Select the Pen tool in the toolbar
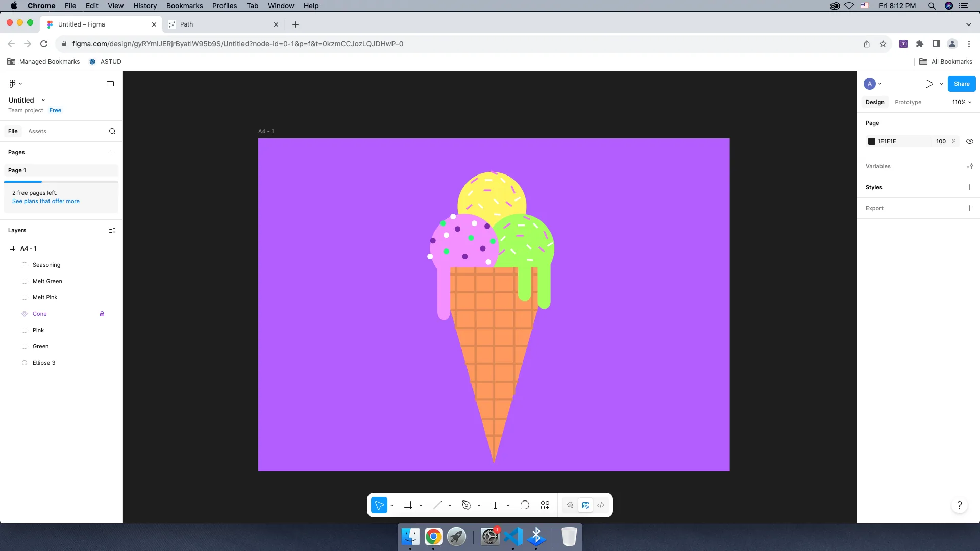The width and height of the screenshot is (980, 551). tap(467, 505)
